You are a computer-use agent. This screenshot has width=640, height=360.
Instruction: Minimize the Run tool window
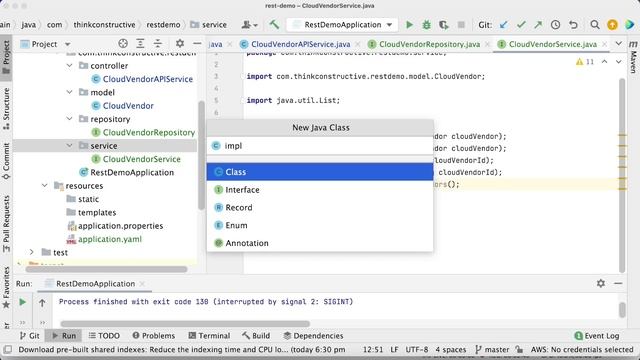click(x=618, y=283)
